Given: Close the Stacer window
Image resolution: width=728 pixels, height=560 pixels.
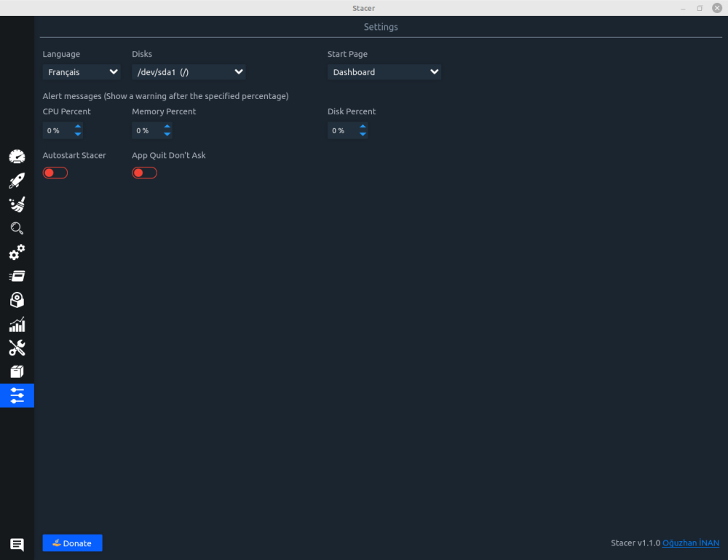Looking at the screenshot, I should [717, 8].
